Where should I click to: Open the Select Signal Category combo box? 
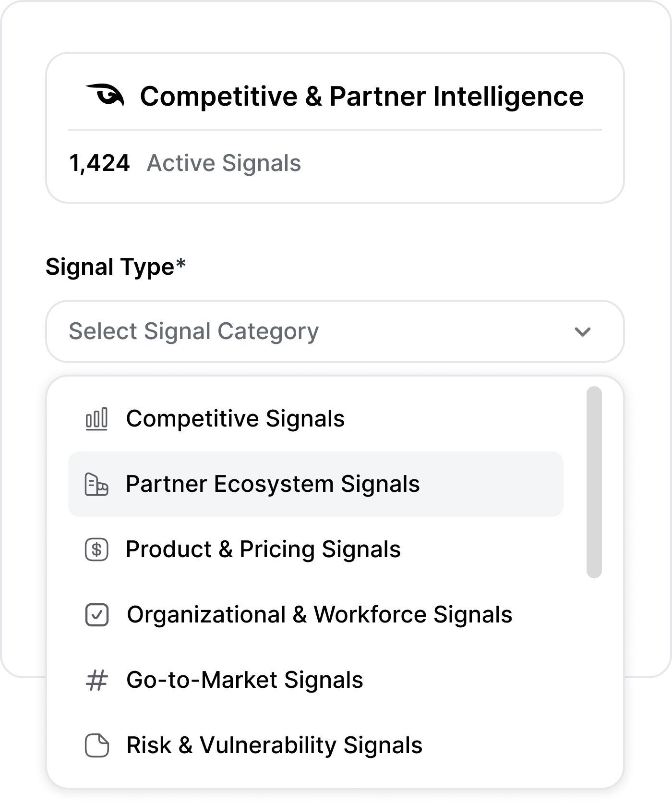point(312,331)
